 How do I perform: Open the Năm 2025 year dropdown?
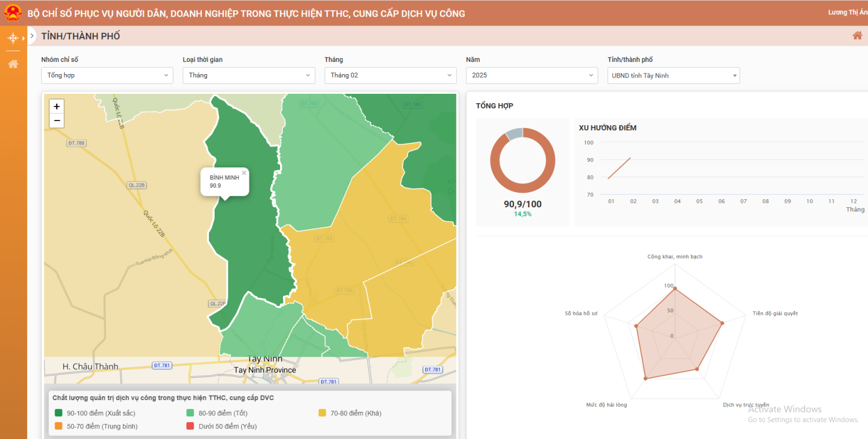pyautogui.click(x=532, y=75)
